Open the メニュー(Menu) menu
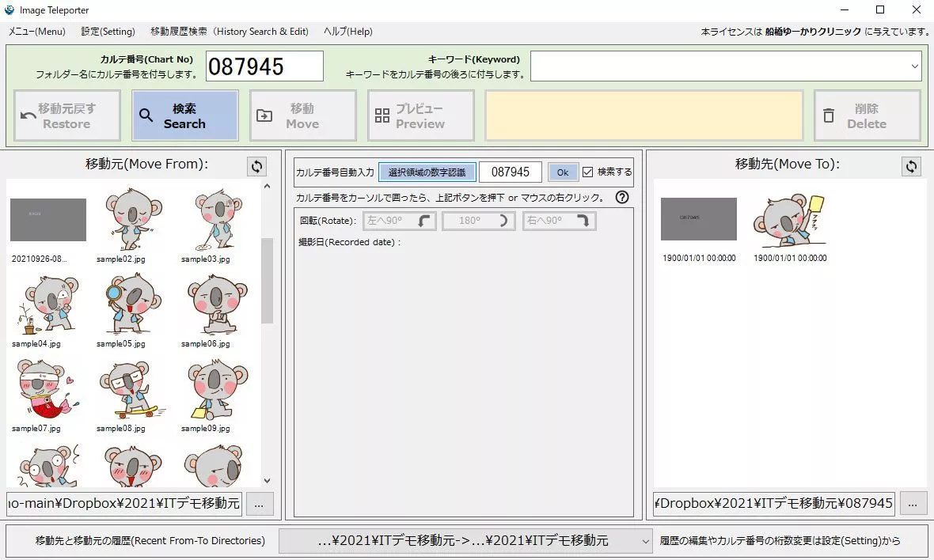This screenshot has width=934, height=560. [x=37, y=32]
